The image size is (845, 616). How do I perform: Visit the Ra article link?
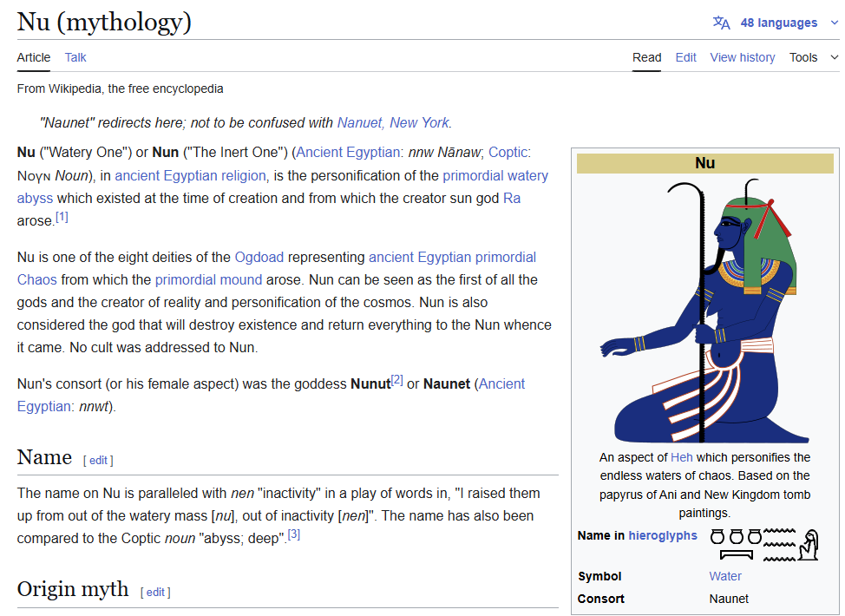point(511,199)
